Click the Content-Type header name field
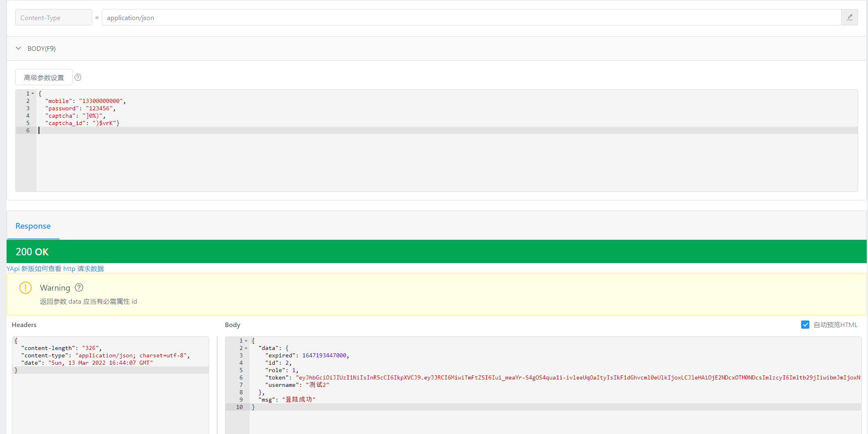 [54, 17]
